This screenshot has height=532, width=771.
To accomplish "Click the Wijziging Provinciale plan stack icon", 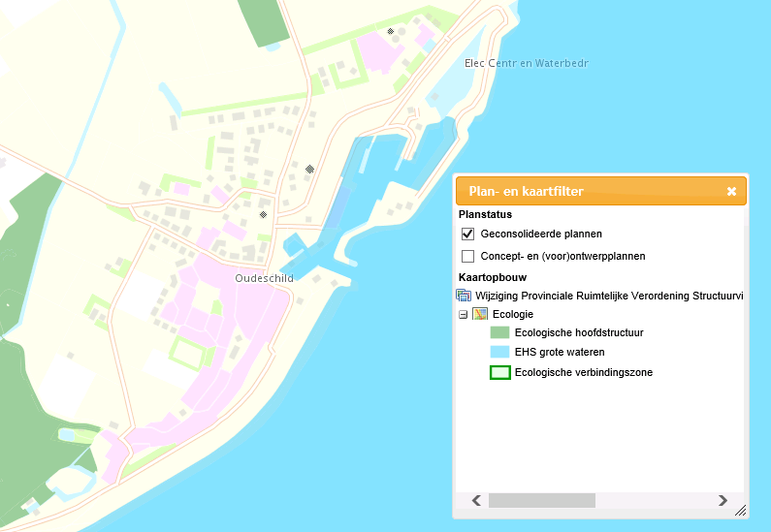I will click(463, 296).
